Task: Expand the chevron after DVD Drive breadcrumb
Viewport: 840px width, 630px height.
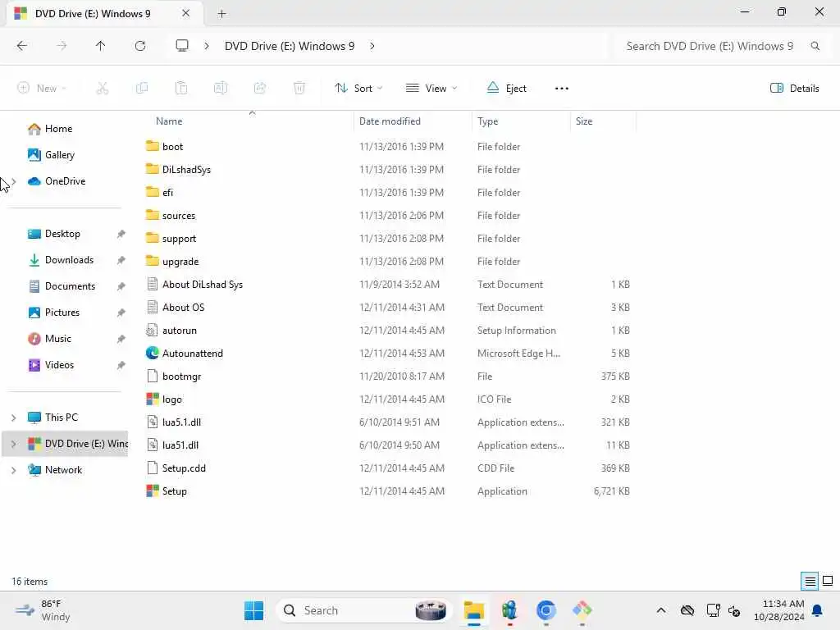Action: [372, 46]
